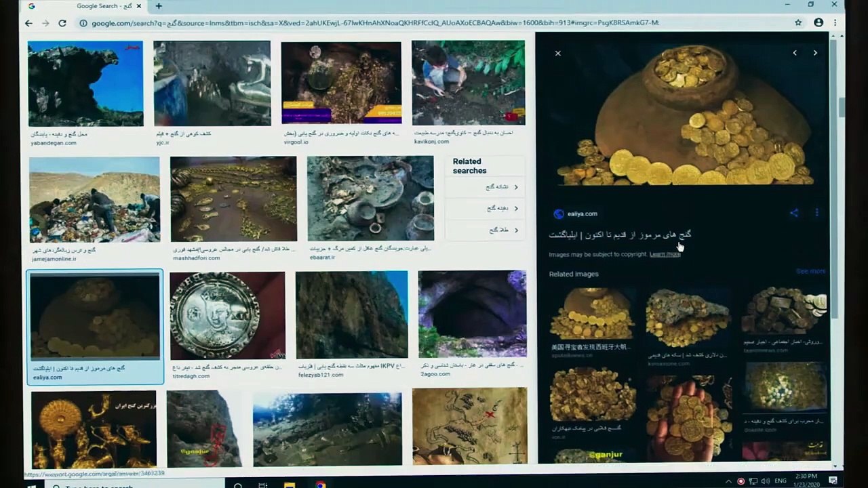Open the silver objects image from yjc.ir
Screen dimensions: 868x488
point(212,83)
